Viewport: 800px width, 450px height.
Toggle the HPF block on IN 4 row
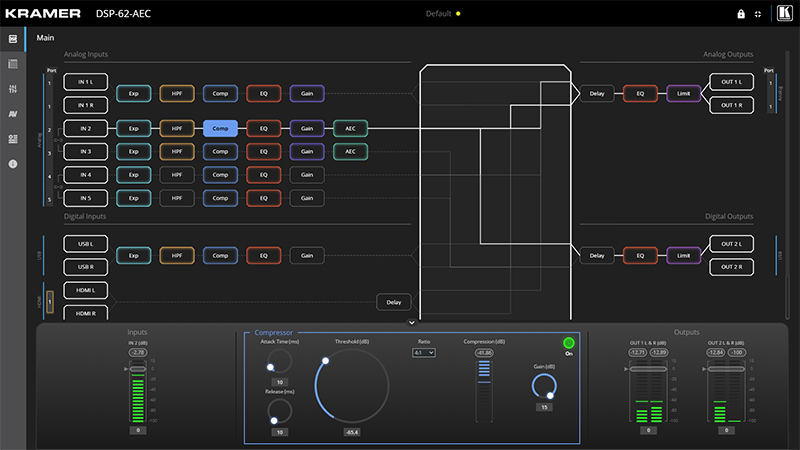coord(176,174)
